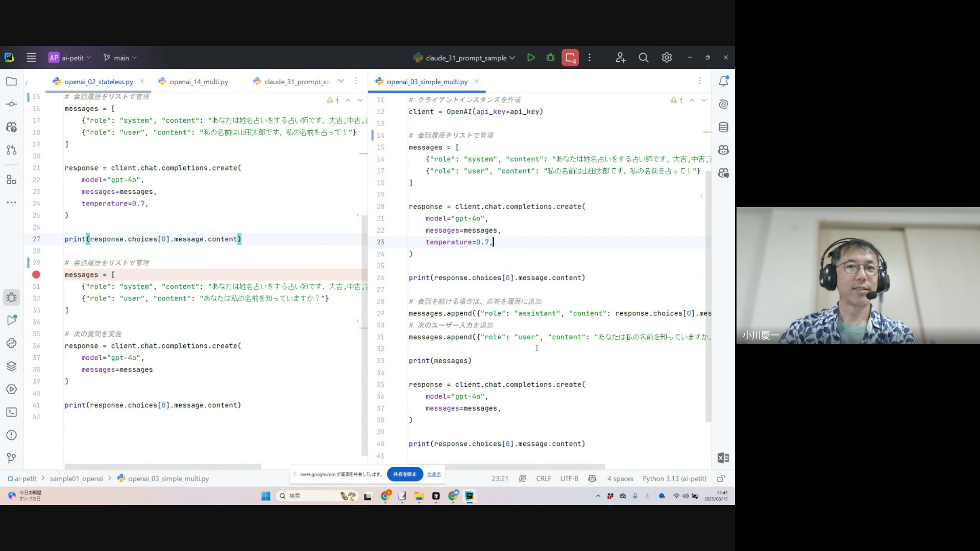Start debugging with the bug icon
The width and height of the screenshot is (980, 551).
[550, 58]
